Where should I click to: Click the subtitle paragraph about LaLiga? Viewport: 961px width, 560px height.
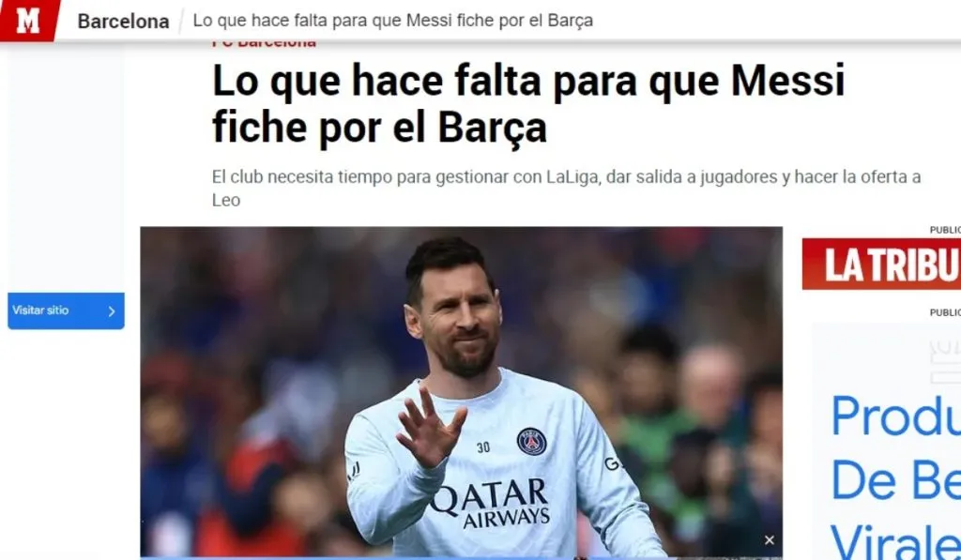point(566,189)
